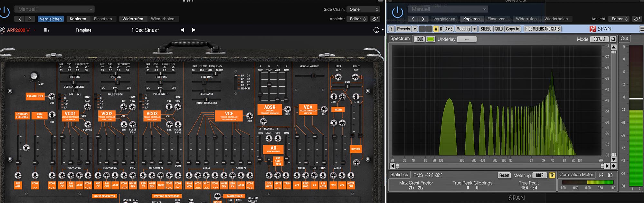Open the Manuell preset dropdown in SPAN window

448,9
